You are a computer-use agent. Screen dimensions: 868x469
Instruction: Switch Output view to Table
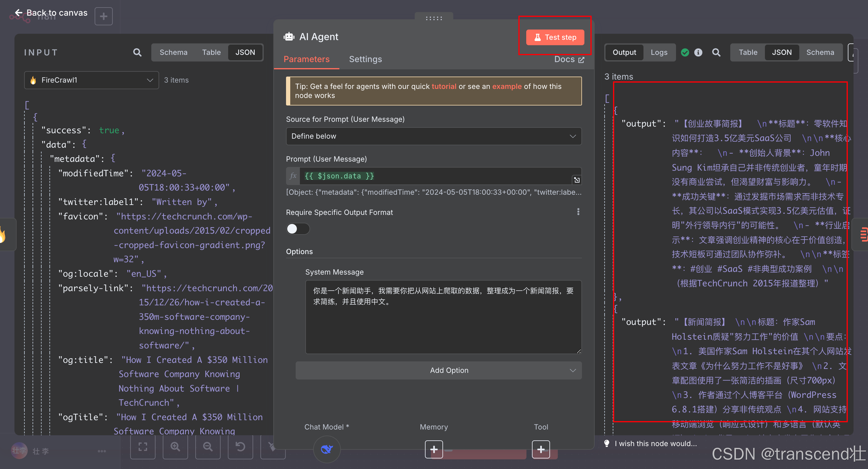click(x=748, y=52)
